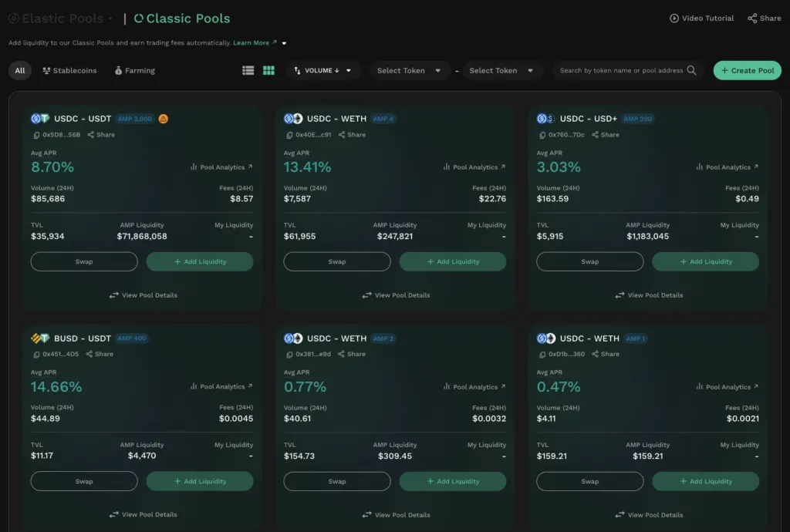The image size is (790, 532).
Task: Open Pool Analytics for USDC - USD+
Action: point(727,167)
